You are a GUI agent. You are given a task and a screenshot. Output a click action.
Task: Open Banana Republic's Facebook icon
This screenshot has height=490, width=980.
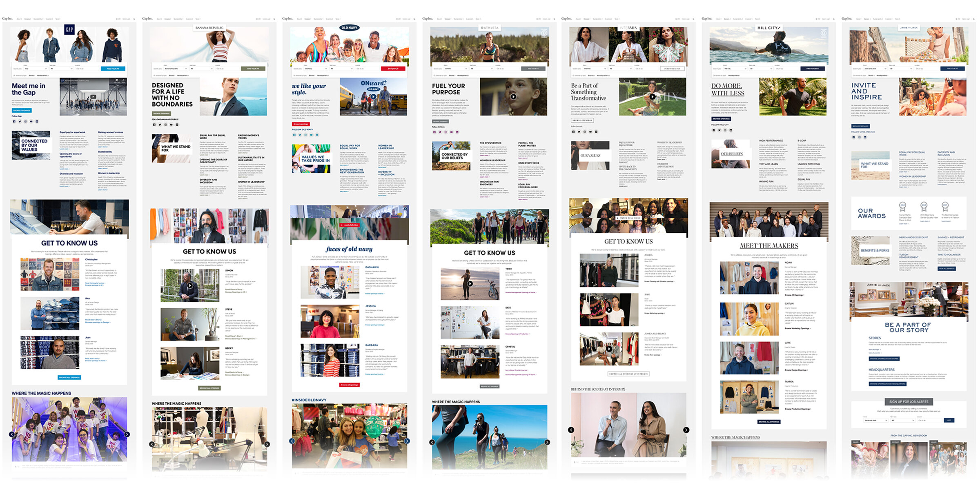click(154, 125)
